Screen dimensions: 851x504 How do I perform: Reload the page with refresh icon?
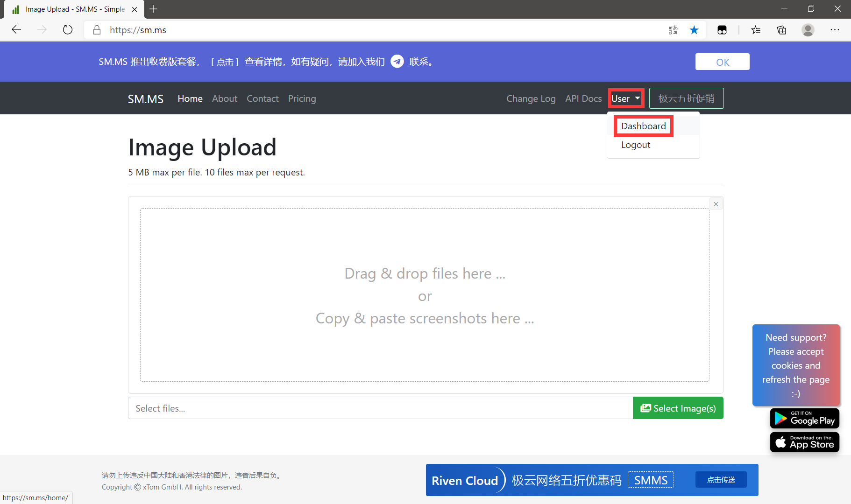coord(68,30)
